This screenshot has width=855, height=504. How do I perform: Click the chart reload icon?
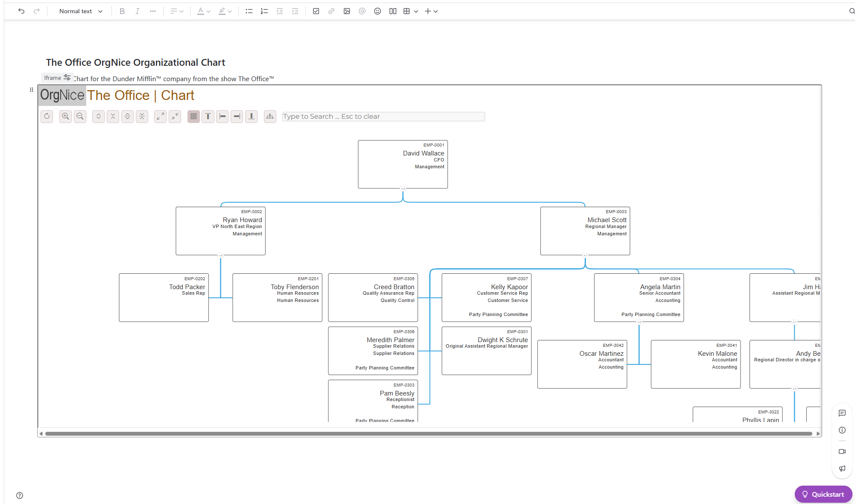[x=47, y=116]
